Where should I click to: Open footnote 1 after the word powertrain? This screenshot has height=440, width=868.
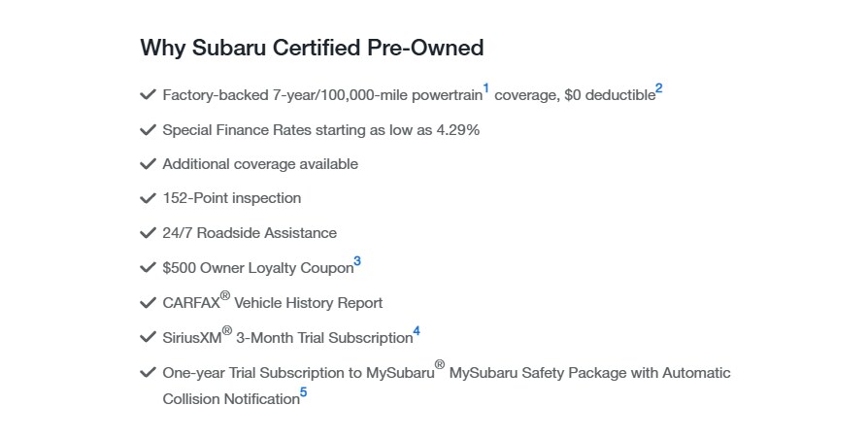click(486, 89)
